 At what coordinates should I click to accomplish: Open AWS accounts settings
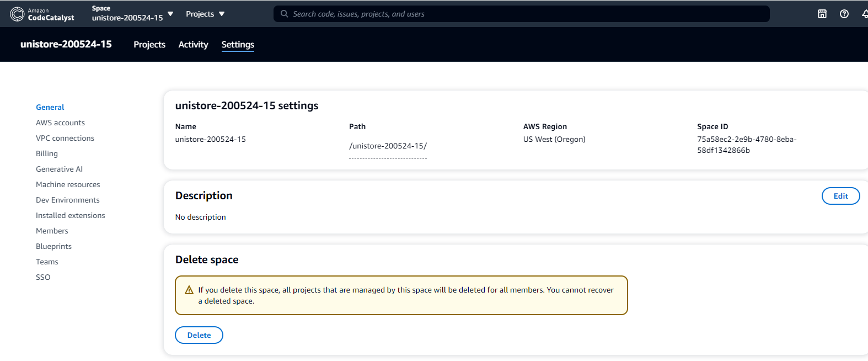[x=61, y=123]
